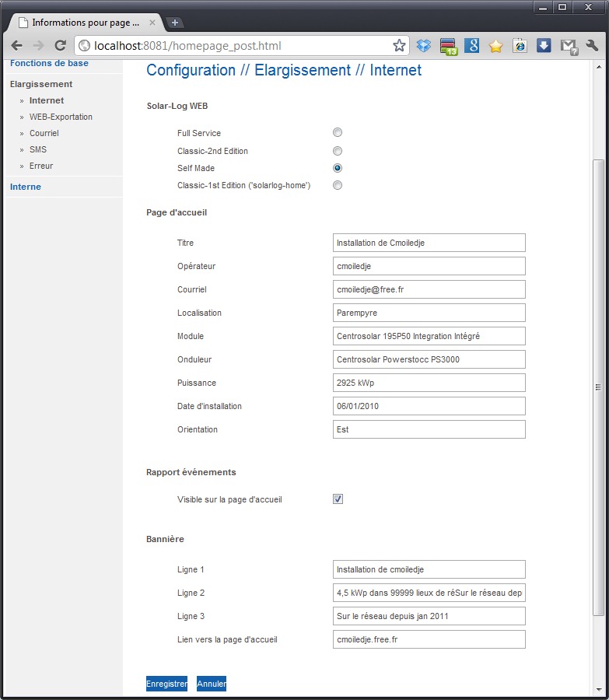Click the Google extension icon

point(472,46)
